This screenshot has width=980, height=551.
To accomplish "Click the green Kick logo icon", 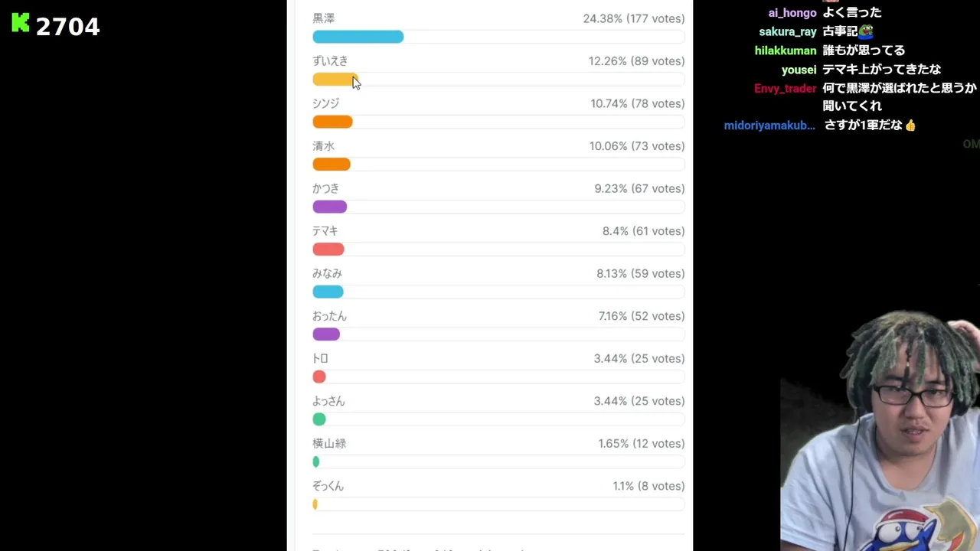I will (21, 24).
